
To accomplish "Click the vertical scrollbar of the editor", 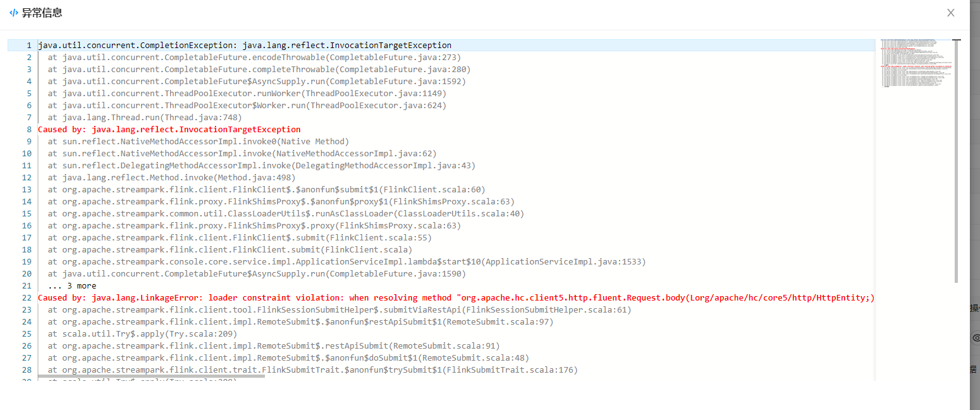I will 957,161.
